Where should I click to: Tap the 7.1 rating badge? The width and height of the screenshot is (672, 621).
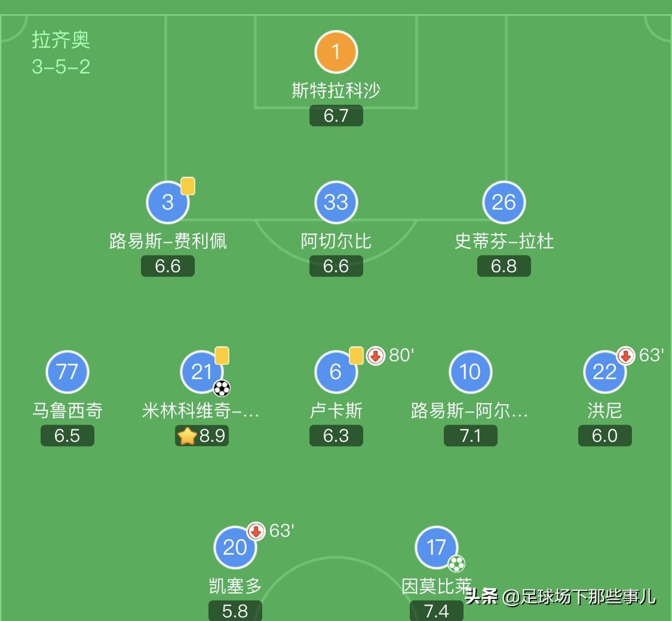[470, 436]
